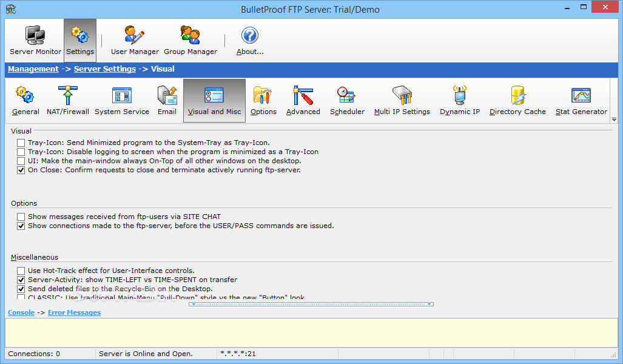Click the window resize grip corner
Image resolution: width=623 pixels, height=364 pixels.
[x=614, y=355]
